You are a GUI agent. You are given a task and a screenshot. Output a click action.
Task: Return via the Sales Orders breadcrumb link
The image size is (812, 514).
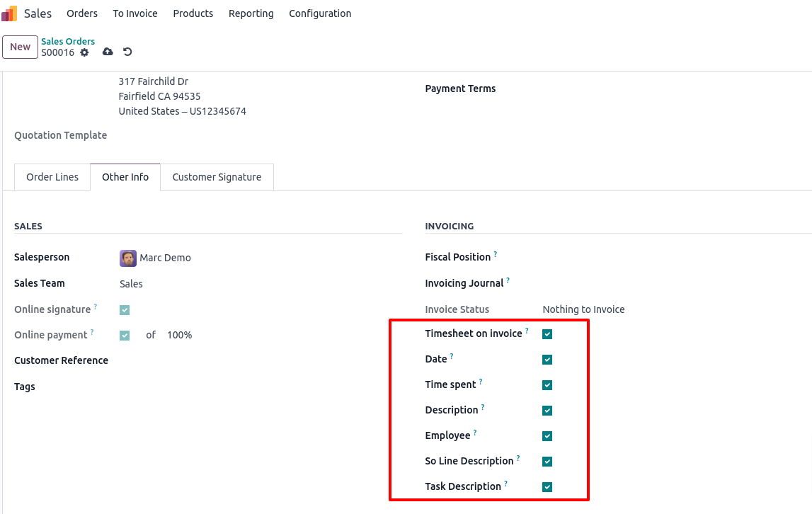67,41
